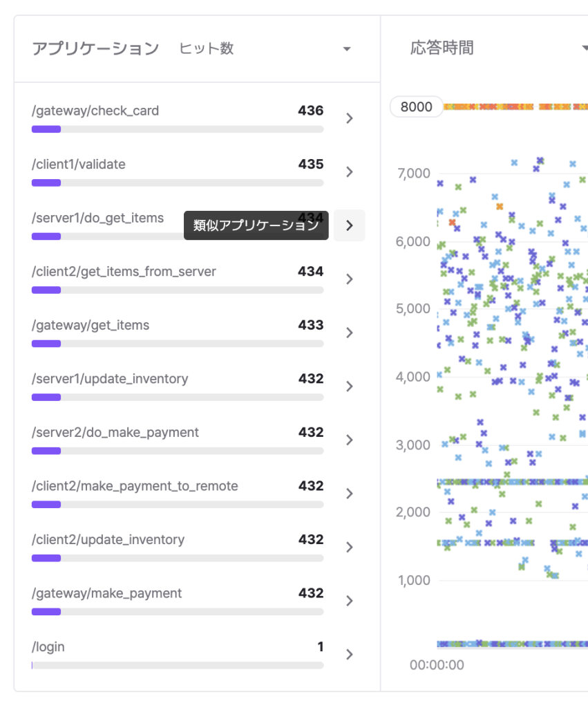Click chevron beside /server2/do_make_payment
Image resolution: width=588 pixels, height=708 pixels.
point(349,440)
